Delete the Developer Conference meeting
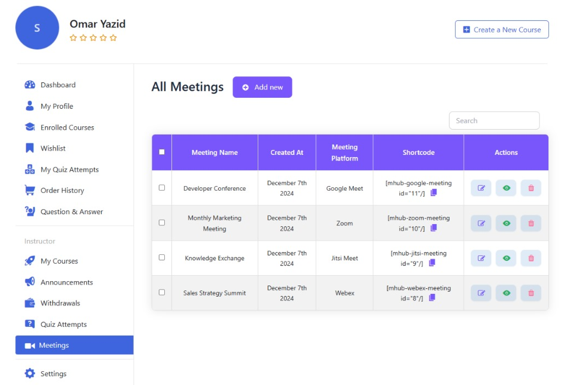This screenshot has height=385, width=588. [x=531, y=188]
